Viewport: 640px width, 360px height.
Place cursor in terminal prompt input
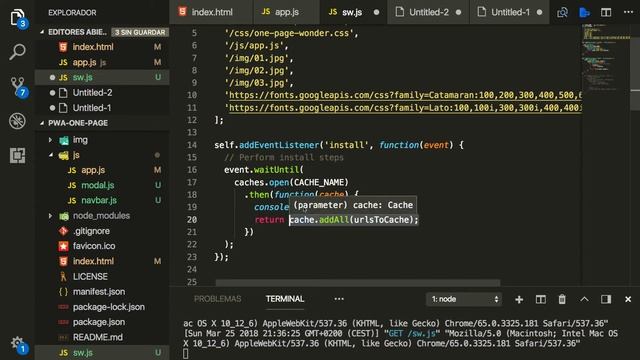click(186, 353)
